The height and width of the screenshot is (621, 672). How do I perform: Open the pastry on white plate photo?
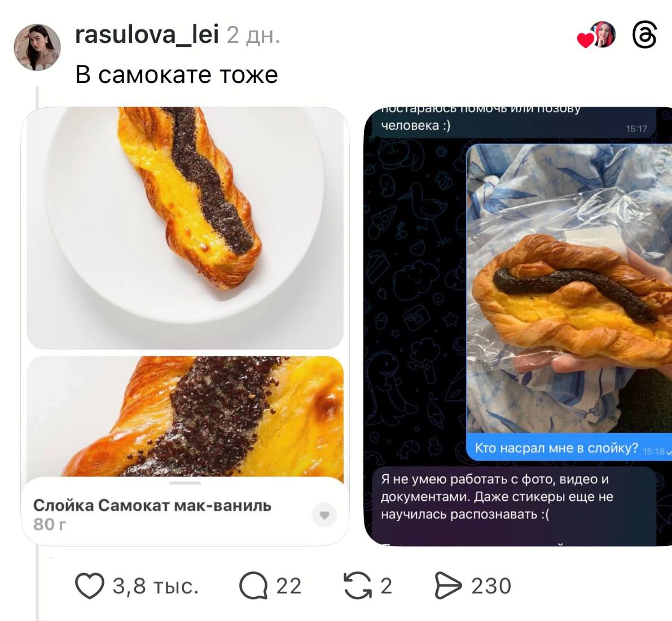[185, 228]
